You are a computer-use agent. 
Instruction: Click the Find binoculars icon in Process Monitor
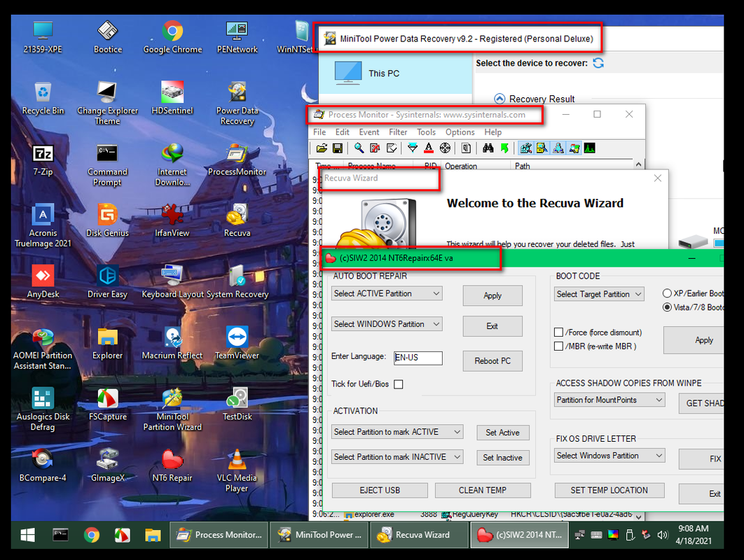click(x=488, y=148)
